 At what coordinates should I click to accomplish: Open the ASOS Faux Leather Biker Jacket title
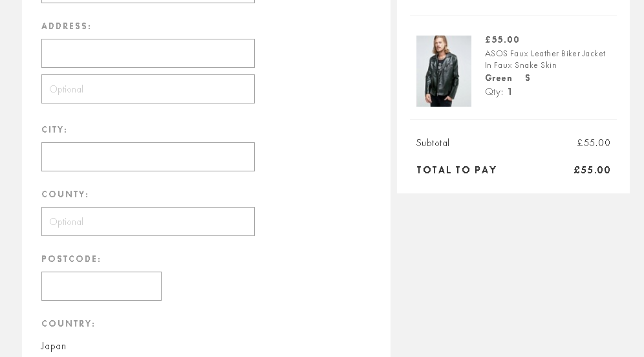pyautogui.click(x=545, y=59)
